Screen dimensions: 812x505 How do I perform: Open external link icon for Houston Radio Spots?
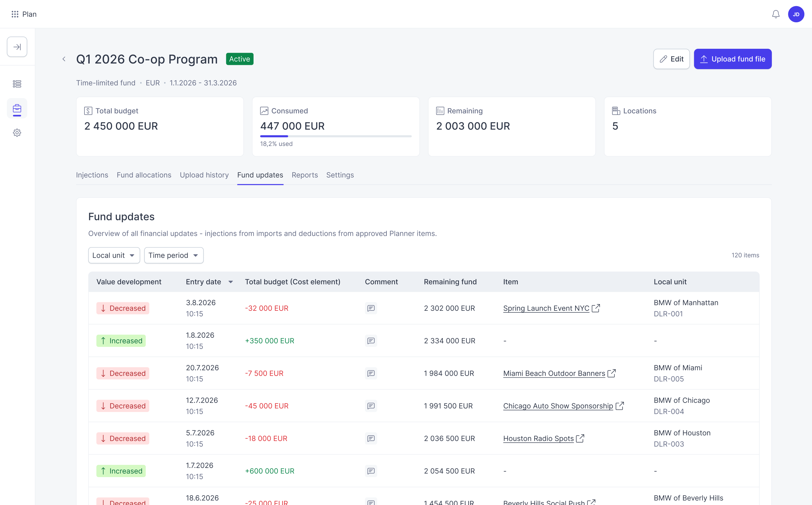point(580,438)
